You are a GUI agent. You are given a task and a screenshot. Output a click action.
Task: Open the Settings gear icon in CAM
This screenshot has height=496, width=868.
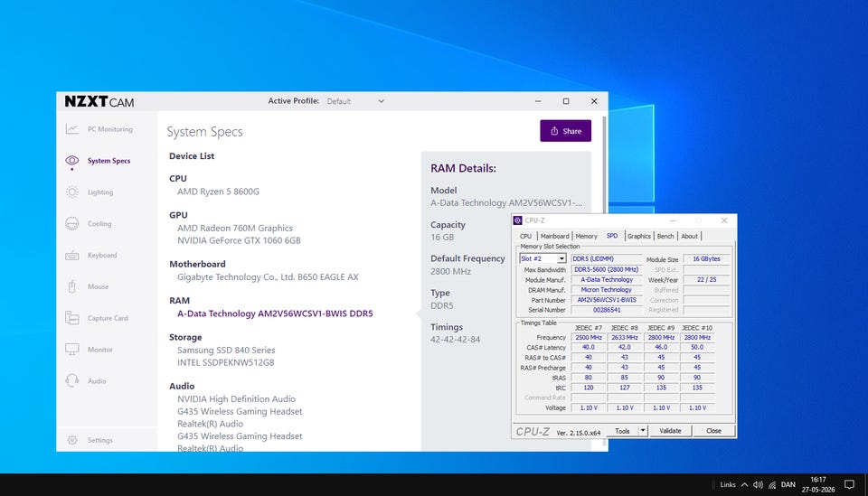72,440
